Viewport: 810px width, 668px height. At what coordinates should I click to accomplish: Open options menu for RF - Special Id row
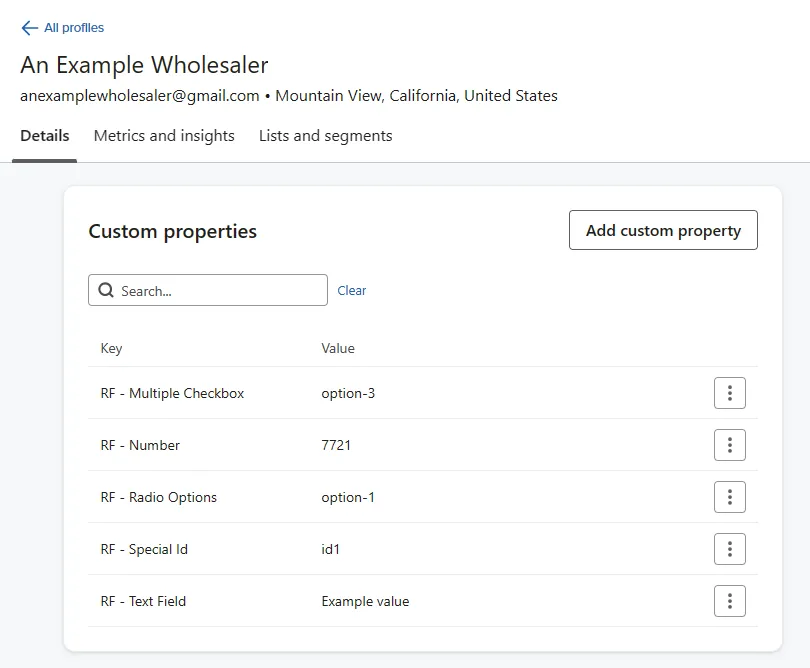pyautogui.click(x=729, y=549)
